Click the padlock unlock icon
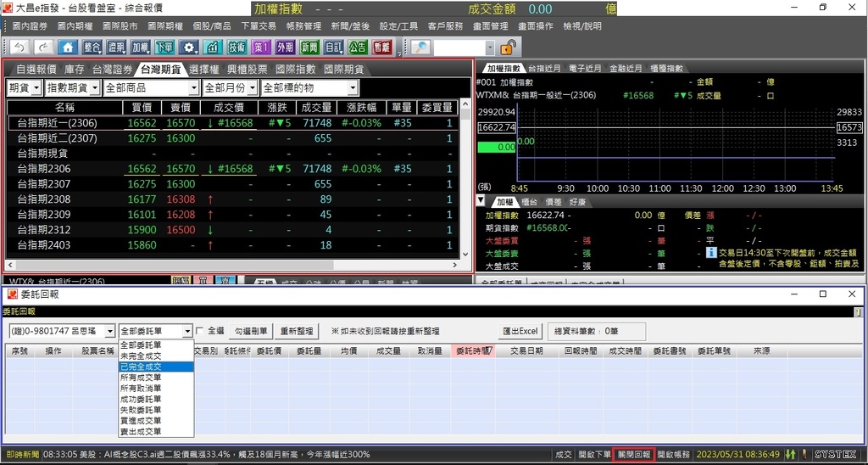Viewport: 868px width, 465px height. [x=508, y=48]
